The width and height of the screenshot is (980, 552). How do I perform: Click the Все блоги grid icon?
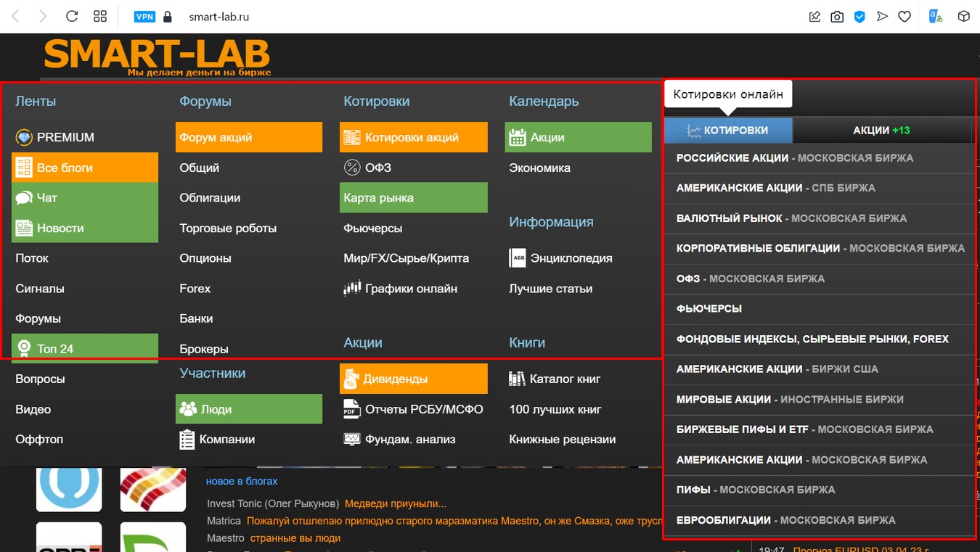(24, 168)
